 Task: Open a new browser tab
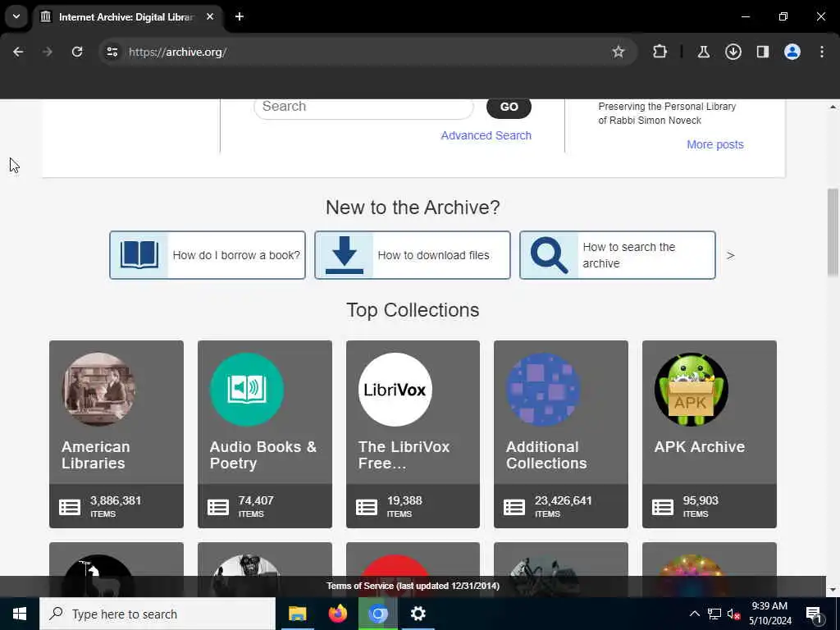240,16
